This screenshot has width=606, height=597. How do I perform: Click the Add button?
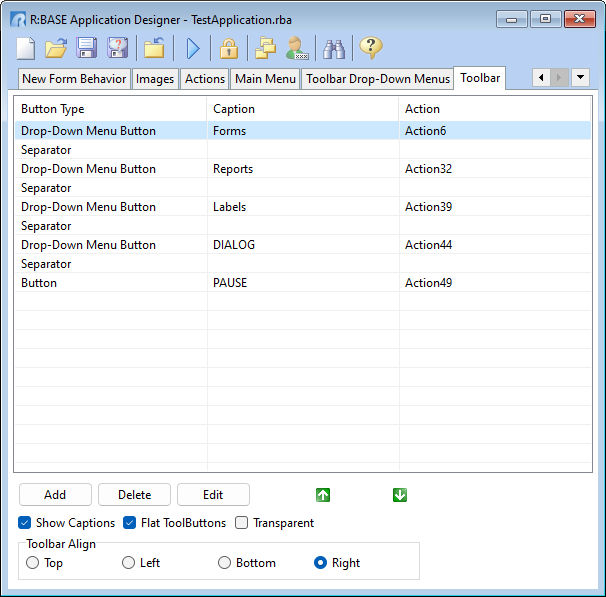point(55,495)
